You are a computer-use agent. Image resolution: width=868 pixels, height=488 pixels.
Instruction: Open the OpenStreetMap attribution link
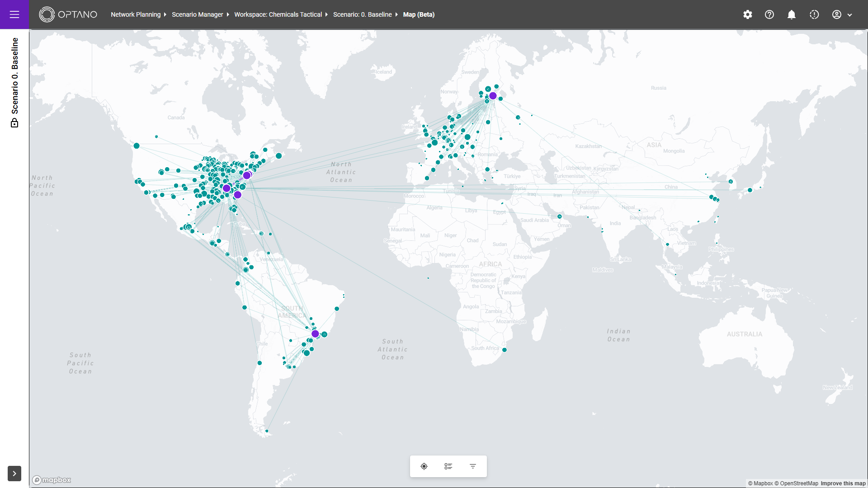[799, 483]
